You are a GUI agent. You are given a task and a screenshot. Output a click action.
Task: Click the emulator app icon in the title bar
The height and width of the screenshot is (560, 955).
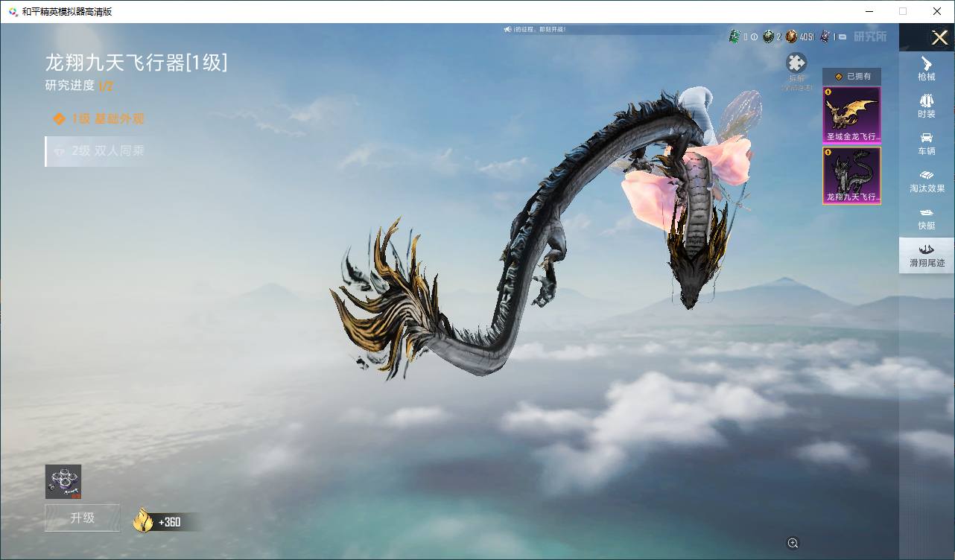point(13,11)
